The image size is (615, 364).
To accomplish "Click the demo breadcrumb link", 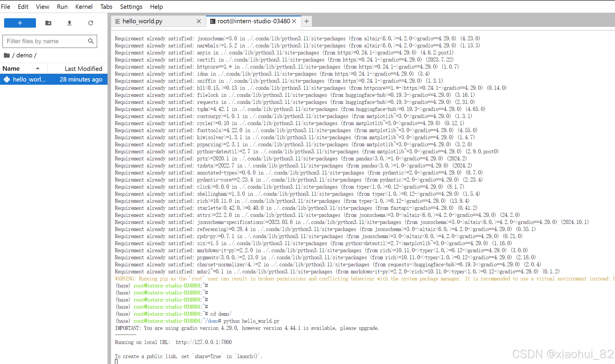I will (24, 55).
